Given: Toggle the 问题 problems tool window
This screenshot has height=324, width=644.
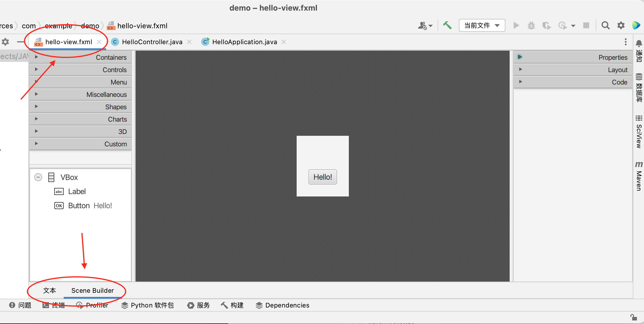Looking at the screenshot, I should pos(20,305).
